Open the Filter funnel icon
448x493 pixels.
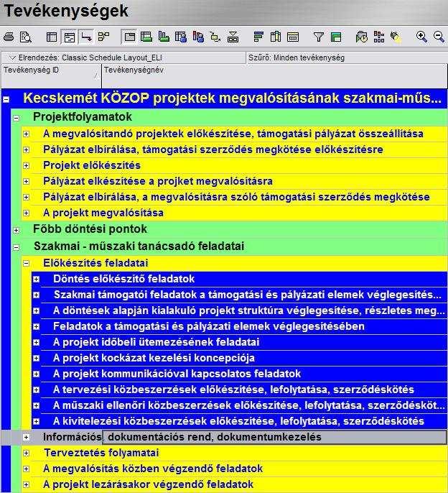(x=319, y=37)
